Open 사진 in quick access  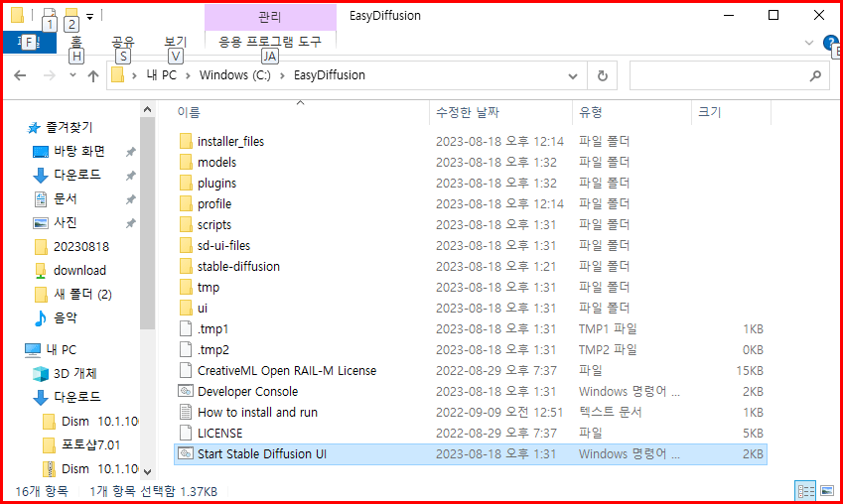tap(56, 222)
